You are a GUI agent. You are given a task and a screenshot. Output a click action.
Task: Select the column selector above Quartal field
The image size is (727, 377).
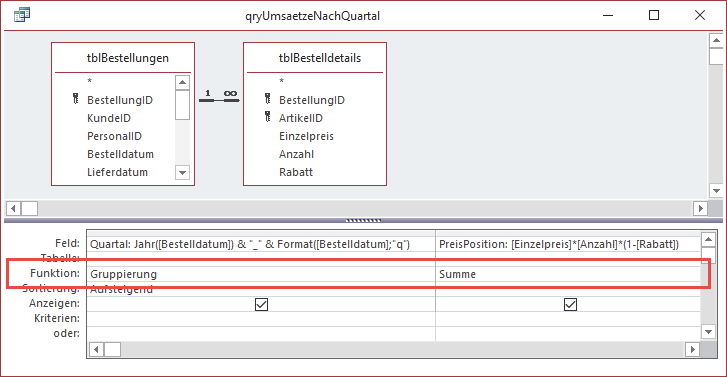tap(261, 233)
